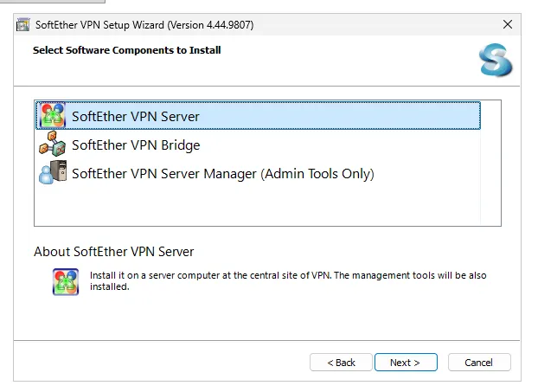
Task: Click the Select Software Components to Install header
Action: tap(126, 50)
